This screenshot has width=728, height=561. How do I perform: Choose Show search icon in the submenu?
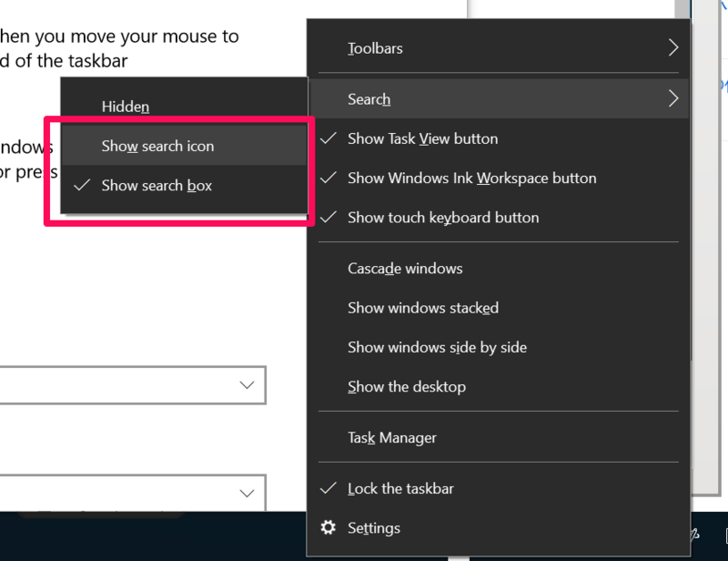tap(157, 146)
